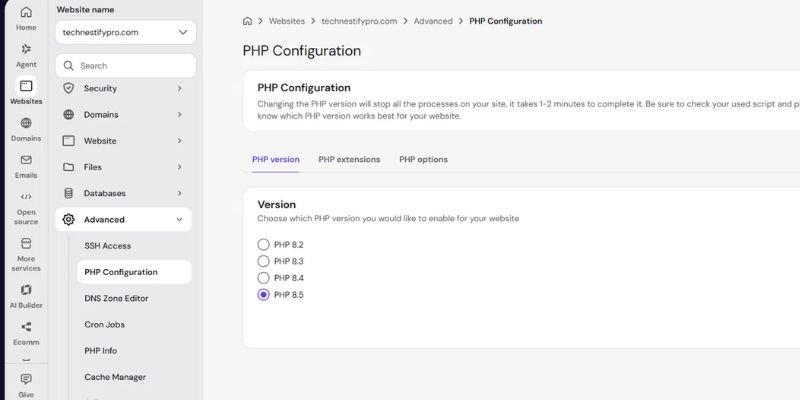Open Cron Jobs menu item
The image size is (800, 400).
coord(105,324)
